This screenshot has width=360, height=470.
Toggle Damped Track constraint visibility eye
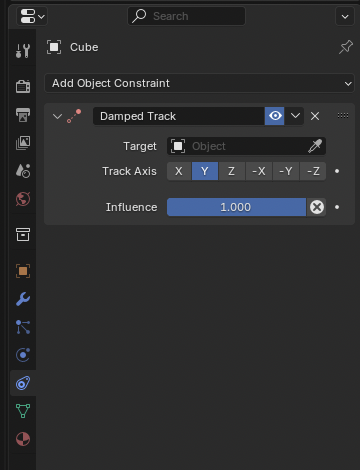click(275, 116)
